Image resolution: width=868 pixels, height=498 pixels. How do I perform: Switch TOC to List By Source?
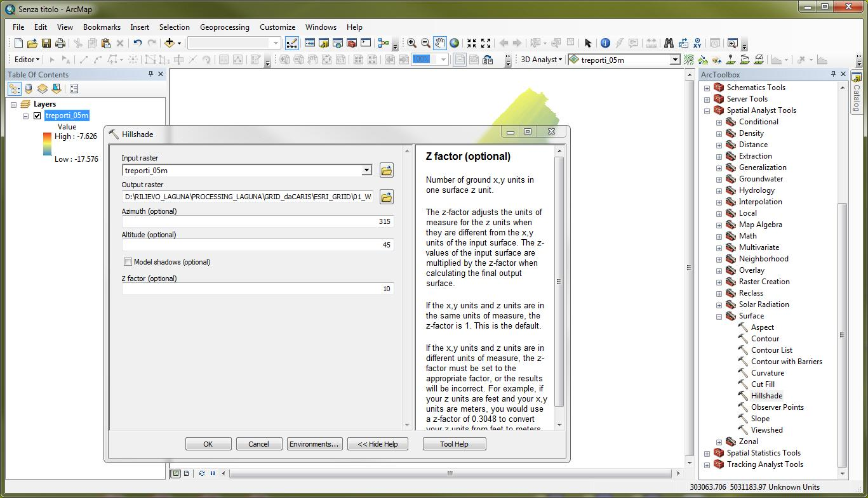(x=29, y=89)
